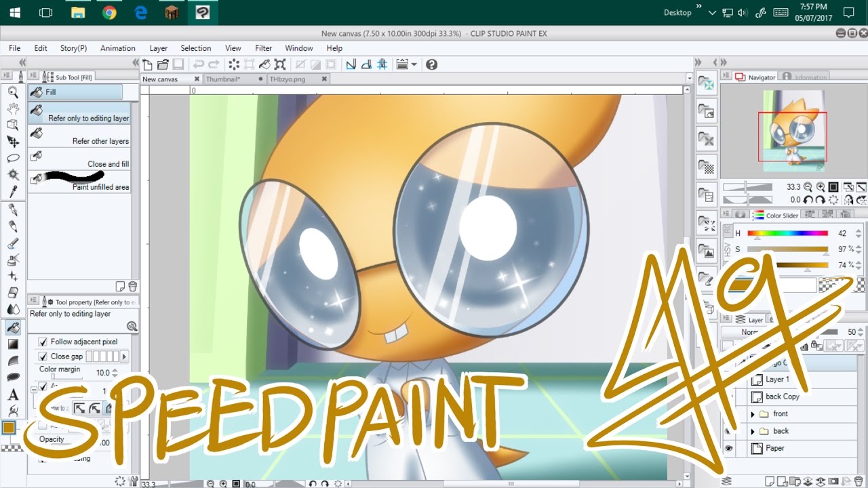Viewport: 868px width, 488px height.
Task: Open canvas tab list dropdown arrow
Action: [x=690, y=79]
